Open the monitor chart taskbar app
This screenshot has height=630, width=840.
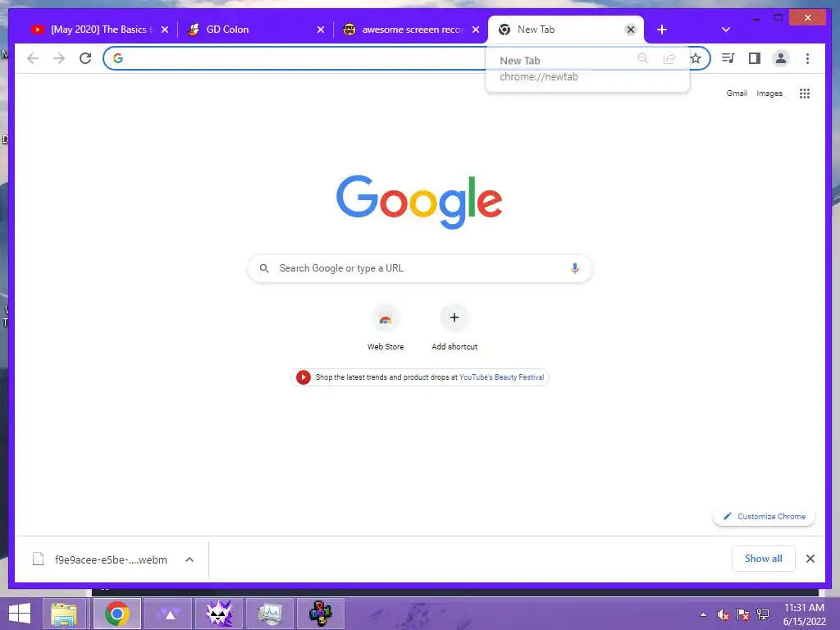coord(269,614)
